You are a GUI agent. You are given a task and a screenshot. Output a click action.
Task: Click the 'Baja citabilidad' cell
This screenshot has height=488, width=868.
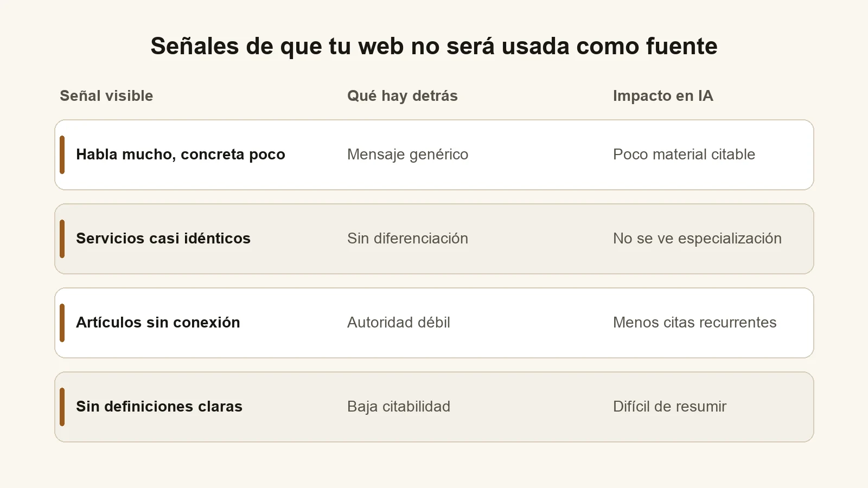[399, 407]
